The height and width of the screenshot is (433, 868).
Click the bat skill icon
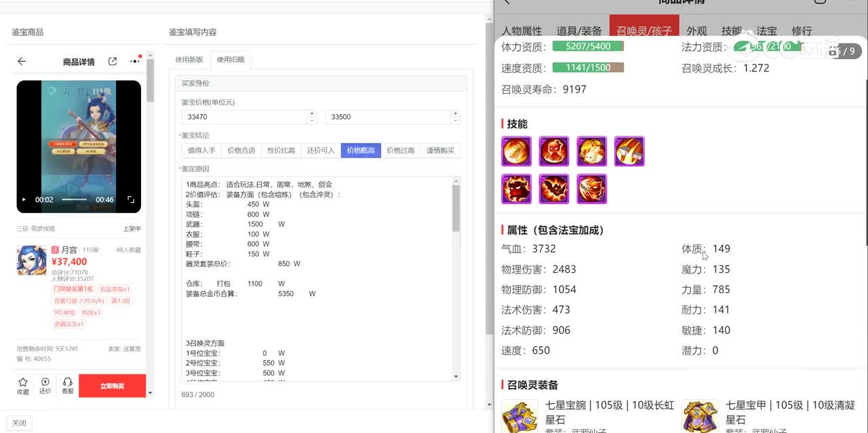click(x=554, y=189)
